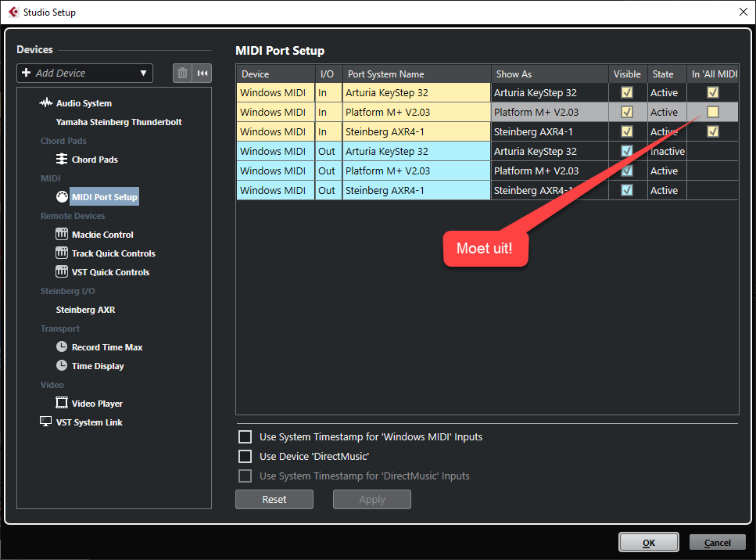The height and width of the screenshot is (560, 756).
Task: Select Chord Pads in device tree
Action: (x=95, y=160)
